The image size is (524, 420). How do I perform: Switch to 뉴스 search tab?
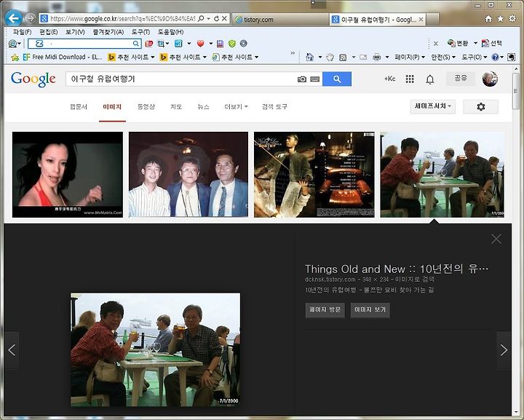203,106
